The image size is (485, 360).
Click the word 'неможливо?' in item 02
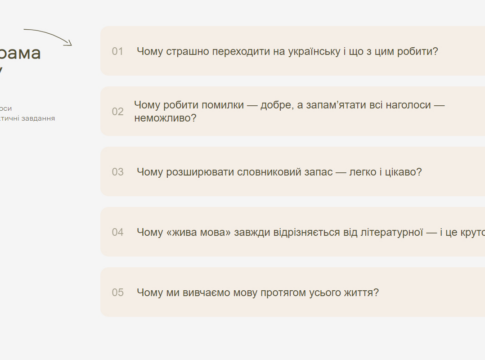point(165,118)
